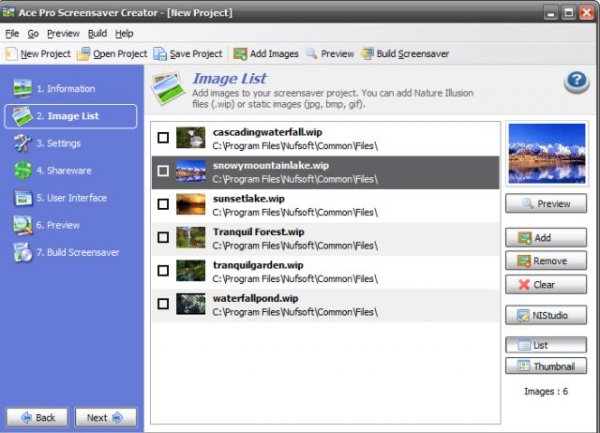Click the New Project toolbar label
Image resolution: width=600 pixels, height=433 pixels.
click(46, 54)
